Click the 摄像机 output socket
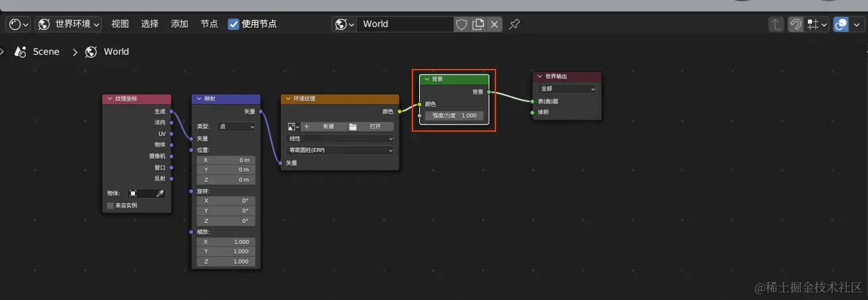 coord(171,156)
